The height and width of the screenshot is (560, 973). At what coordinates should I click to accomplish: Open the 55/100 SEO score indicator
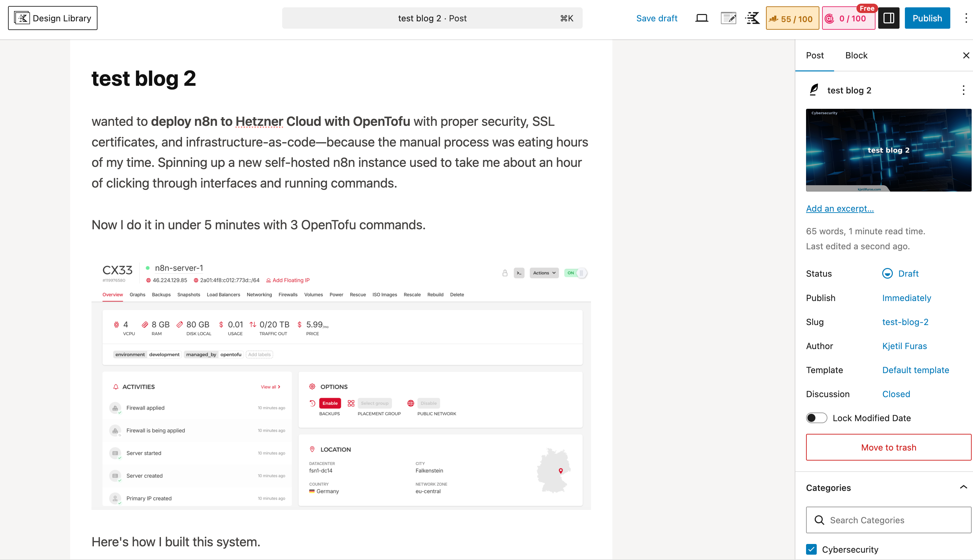click(x=792, y=18)
